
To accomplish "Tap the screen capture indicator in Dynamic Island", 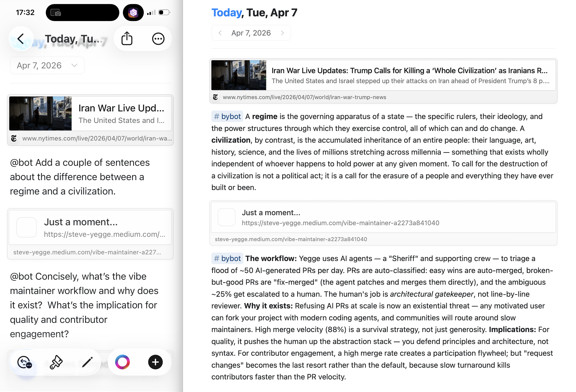I will pos(56,13).
